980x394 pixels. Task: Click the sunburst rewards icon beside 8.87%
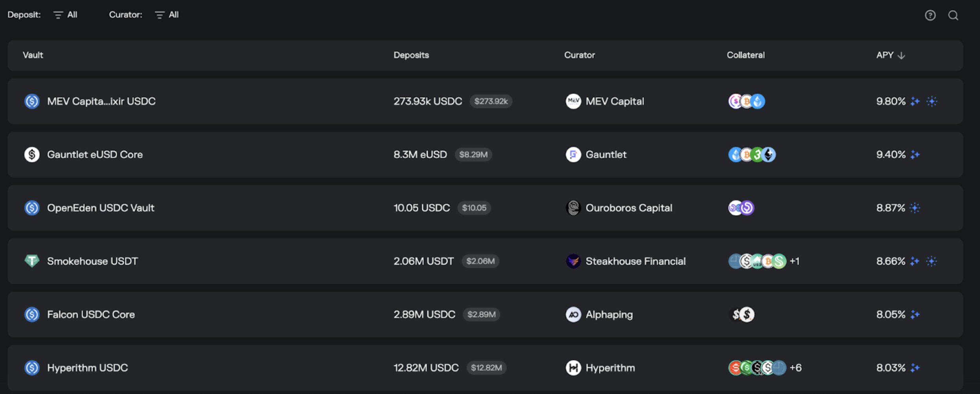(x=915, y=208)
